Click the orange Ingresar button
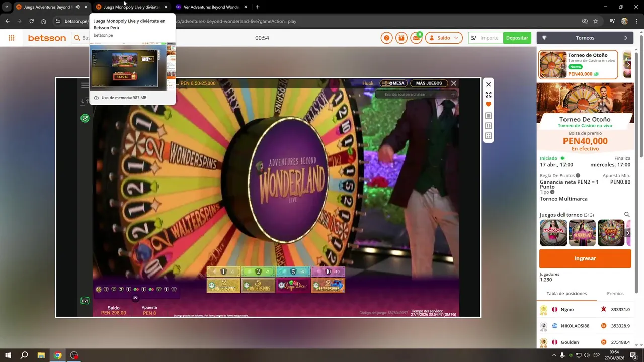 pyautogui.click(x=585, y=258)
